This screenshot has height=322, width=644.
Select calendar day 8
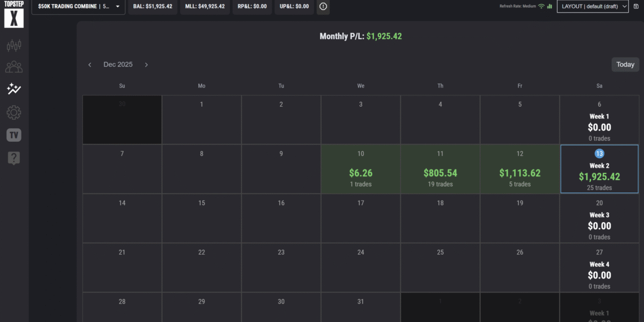coord(202,169)
